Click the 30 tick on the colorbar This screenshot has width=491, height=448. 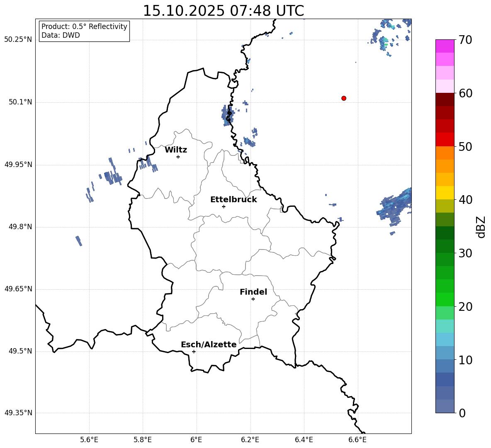(465, 253)
